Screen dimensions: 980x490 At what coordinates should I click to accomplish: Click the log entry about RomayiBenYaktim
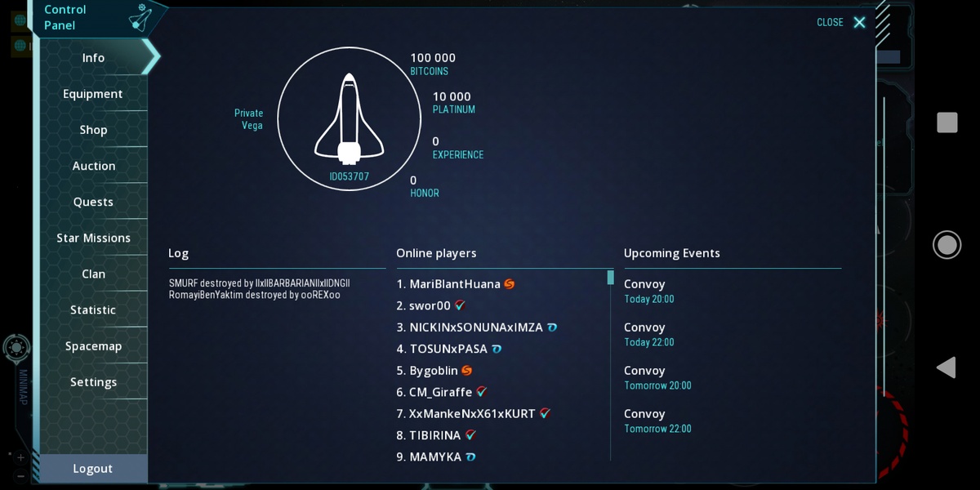pyautogui.click(x=255, y=295)
